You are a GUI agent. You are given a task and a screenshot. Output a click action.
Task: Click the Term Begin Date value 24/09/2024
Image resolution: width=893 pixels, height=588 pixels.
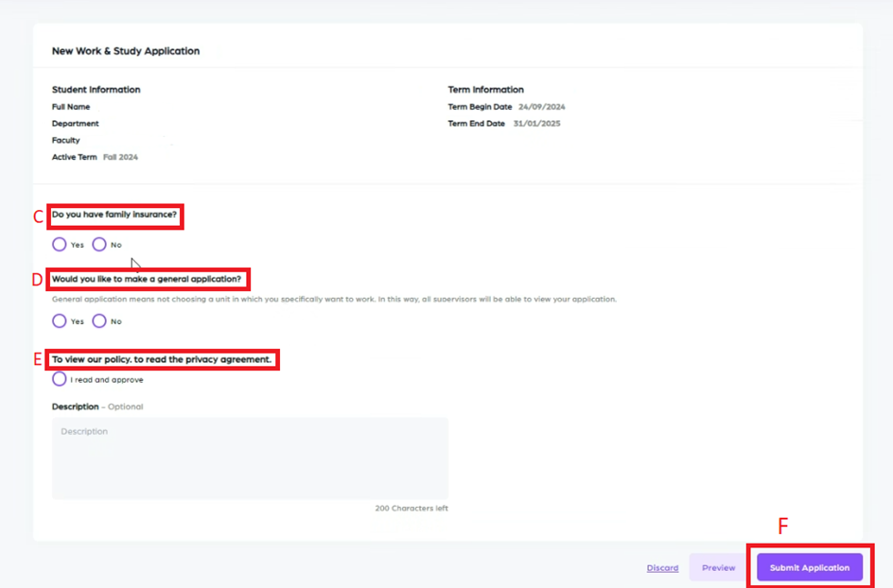[x=541, y=107]
